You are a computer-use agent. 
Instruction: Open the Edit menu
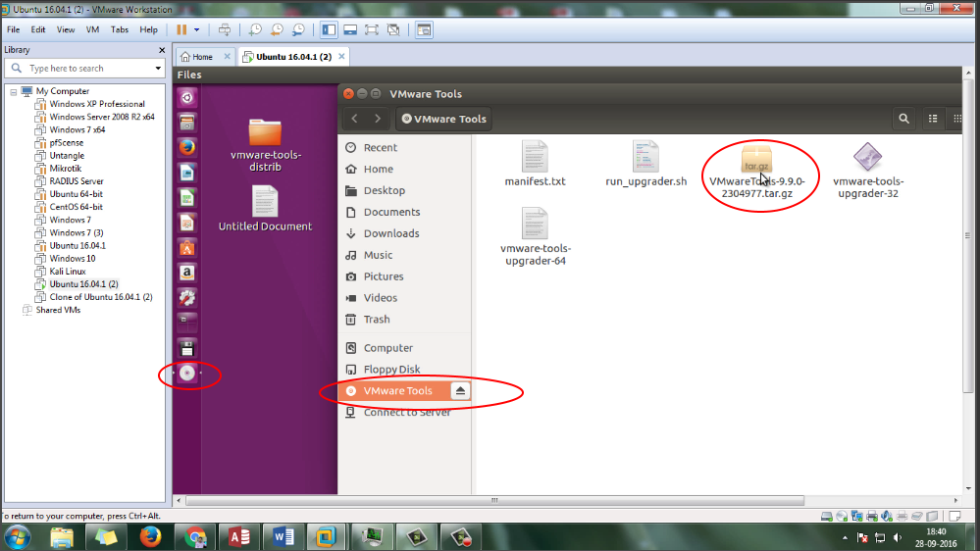[38, 29]
